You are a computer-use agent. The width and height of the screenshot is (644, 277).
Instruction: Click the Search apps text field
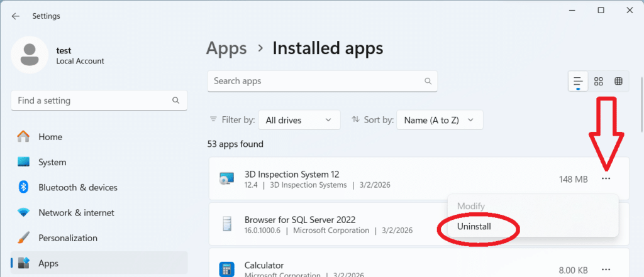pos(314,81)
